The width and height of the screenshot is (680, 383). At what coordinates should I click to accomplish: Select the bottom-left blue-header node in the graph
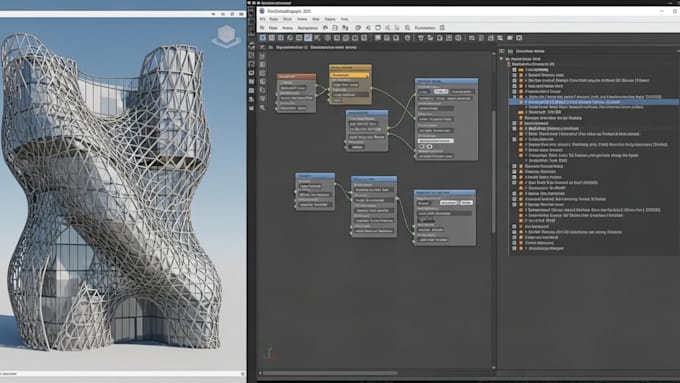click(315, 192)
